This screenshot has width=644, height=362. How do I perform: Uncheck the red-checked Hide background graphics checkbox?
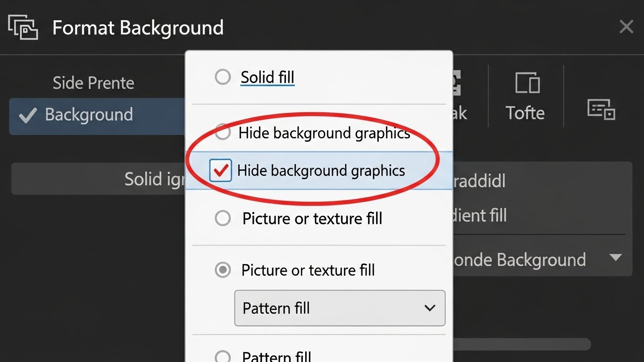(220, 170)
